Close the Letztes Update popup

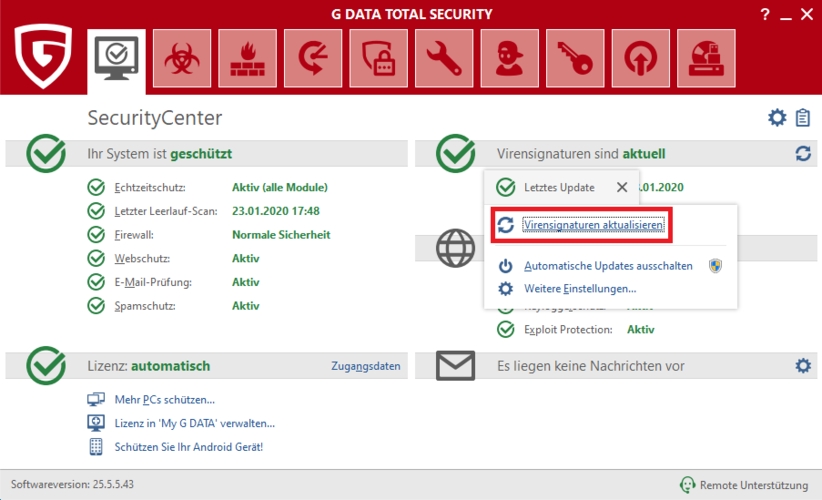(621, 187)
